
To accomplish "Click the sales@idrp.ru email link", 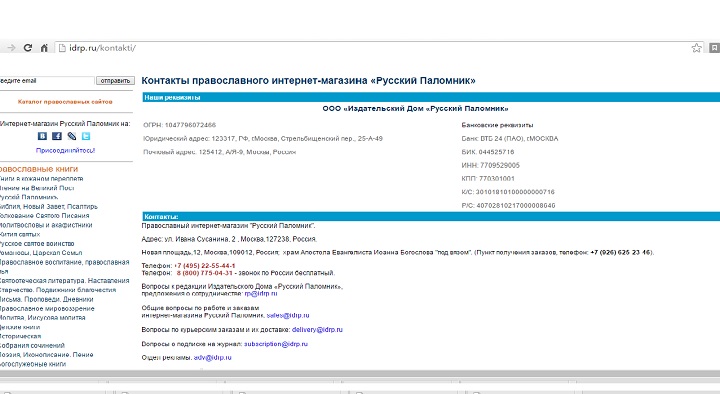I will (288, 315).
